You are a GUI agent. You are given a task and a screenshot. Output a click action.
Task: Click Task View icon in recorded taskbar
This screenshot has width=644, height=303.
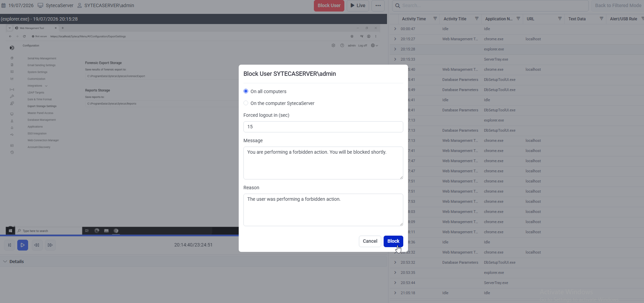87,231
